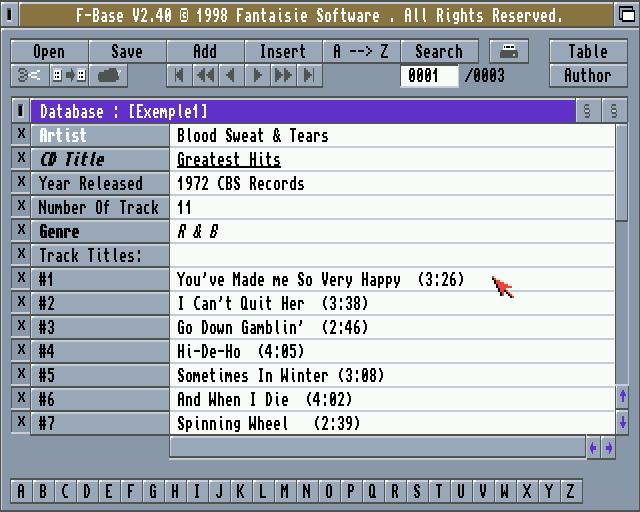This screenshot has height=512, width=640.
Task: Toggle the X box beside Track Titles
Action: pyautogui.click(x=21, y=254)
